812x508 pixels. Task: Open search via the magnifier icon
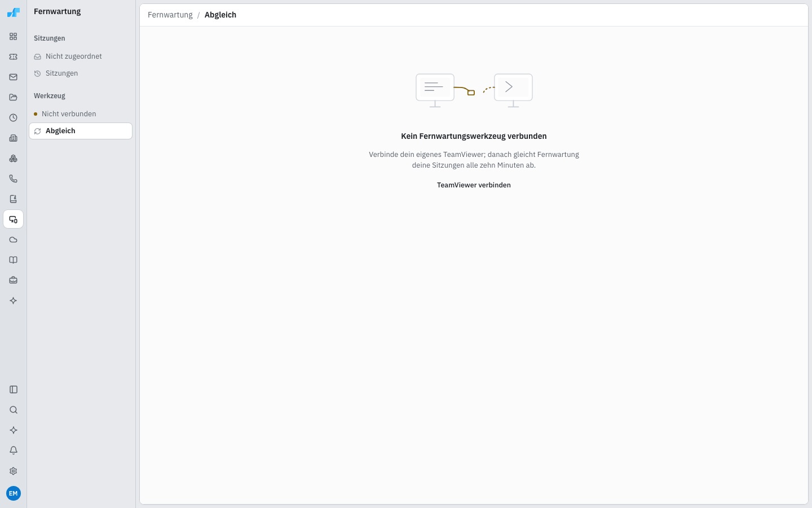(14, 410)
